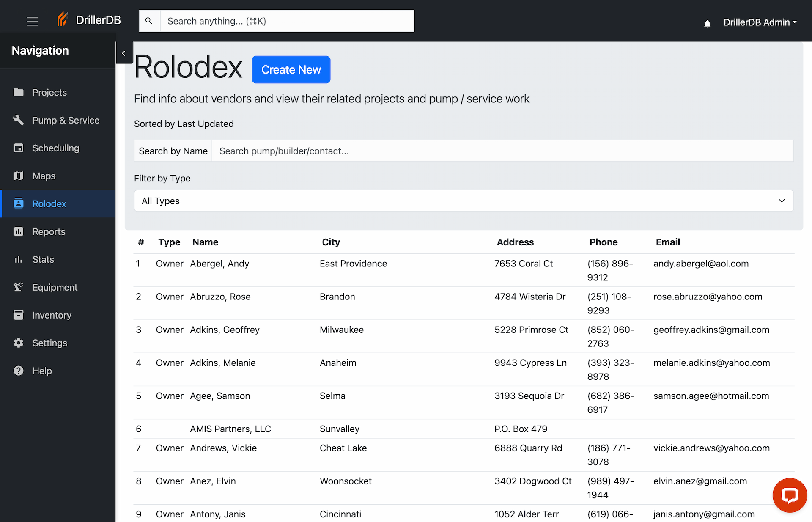812x522 pixels.
Task: View the Stats bar chart icon
Action: click(x=19, y=259)
